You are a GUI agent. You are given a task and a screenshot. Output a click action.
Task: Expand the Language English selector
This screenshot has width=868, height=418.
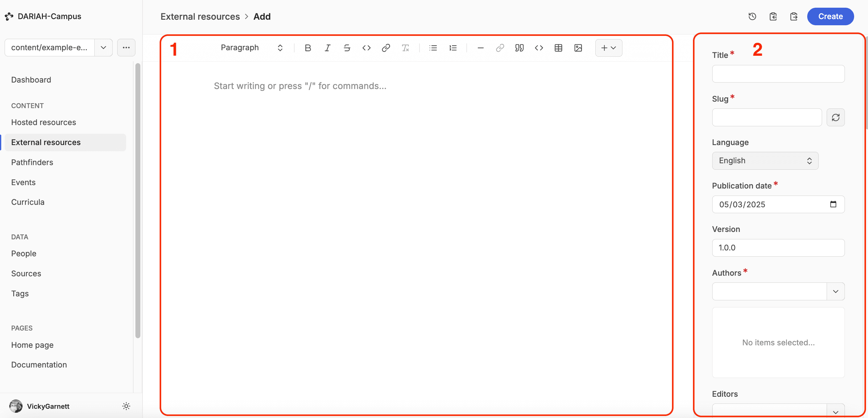click(765, 160)
